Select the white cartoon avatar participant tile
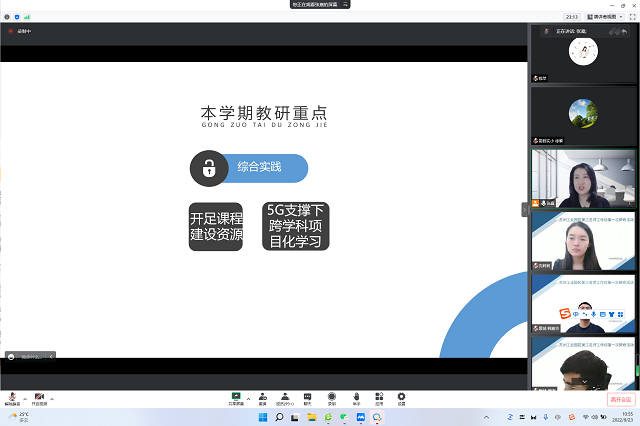 click(x=584, y=54)
